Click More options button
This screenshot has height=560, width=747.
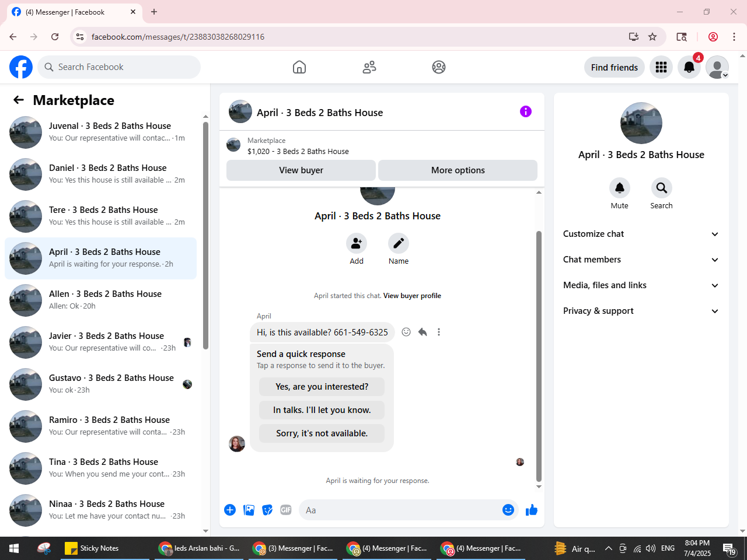click(x=458, y=170)
